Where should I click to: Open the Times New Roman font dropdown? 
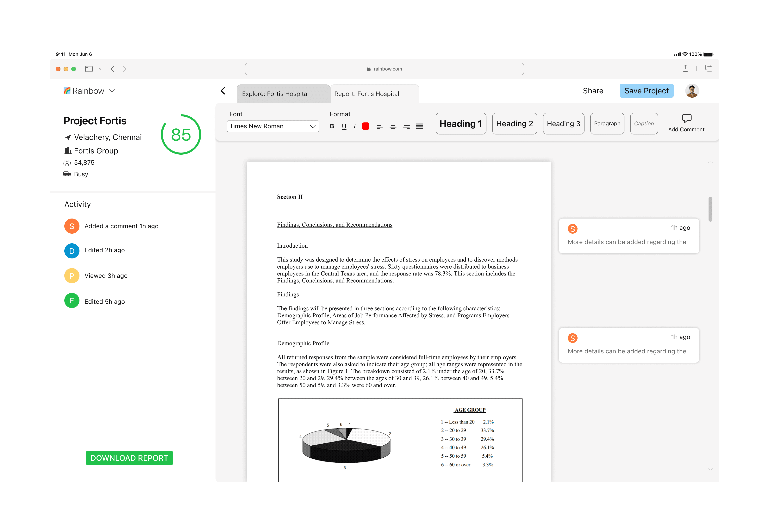[273, 126]
